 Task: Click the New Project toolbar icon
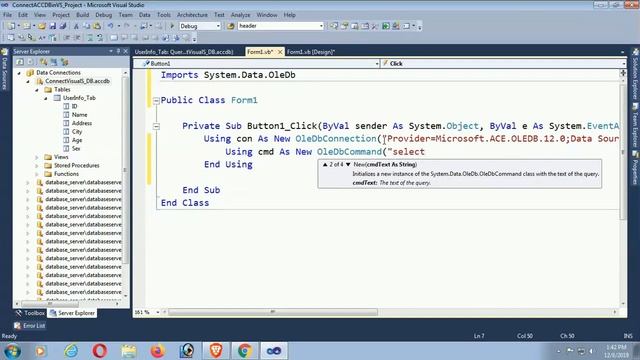pyautogui.click(x=11, y=26)
